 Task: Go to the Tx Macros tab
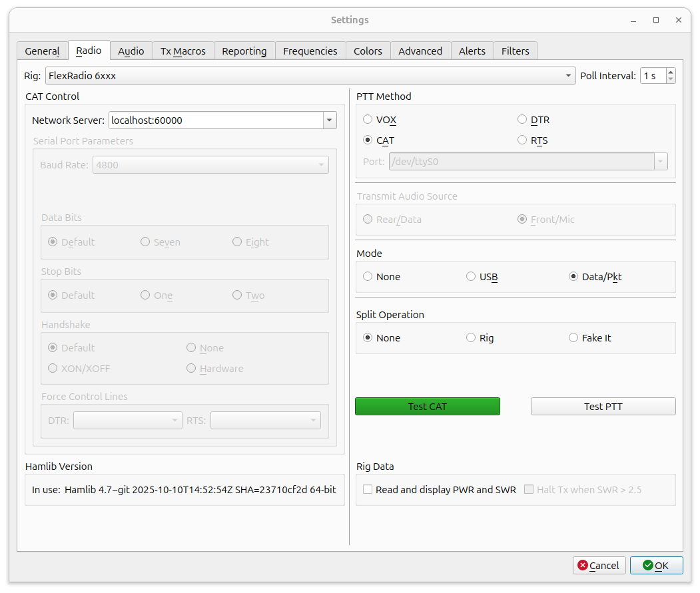click(x=183, y=51)
